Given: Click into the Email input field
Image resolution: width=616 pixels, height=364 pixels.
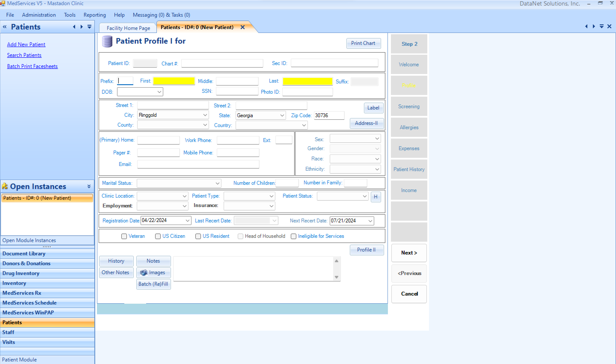Looking at the screenshot, I should [x=198, y=164].
